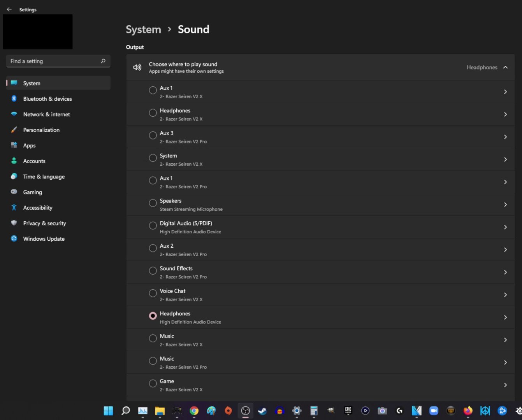Click the Output section heading

[135, 47]
